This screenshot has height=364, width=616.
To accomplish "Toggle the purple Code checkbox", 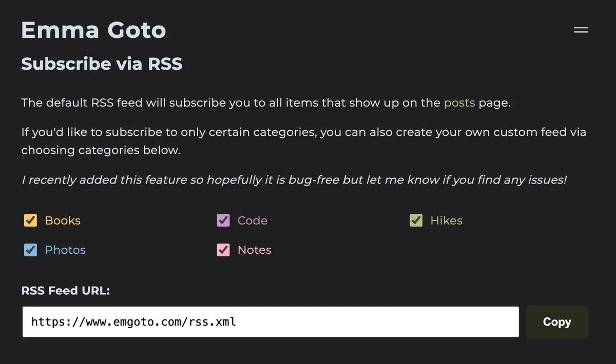I will coord(223,220).
